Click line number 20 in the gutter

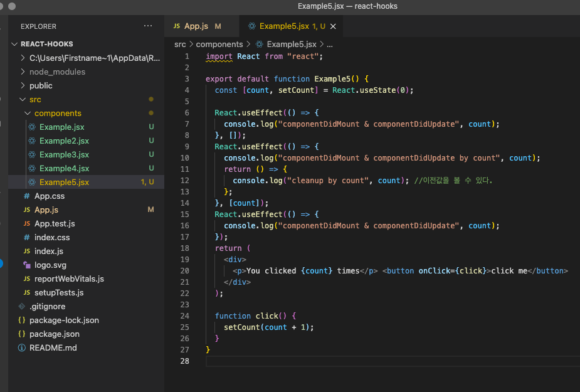[185, 270]
